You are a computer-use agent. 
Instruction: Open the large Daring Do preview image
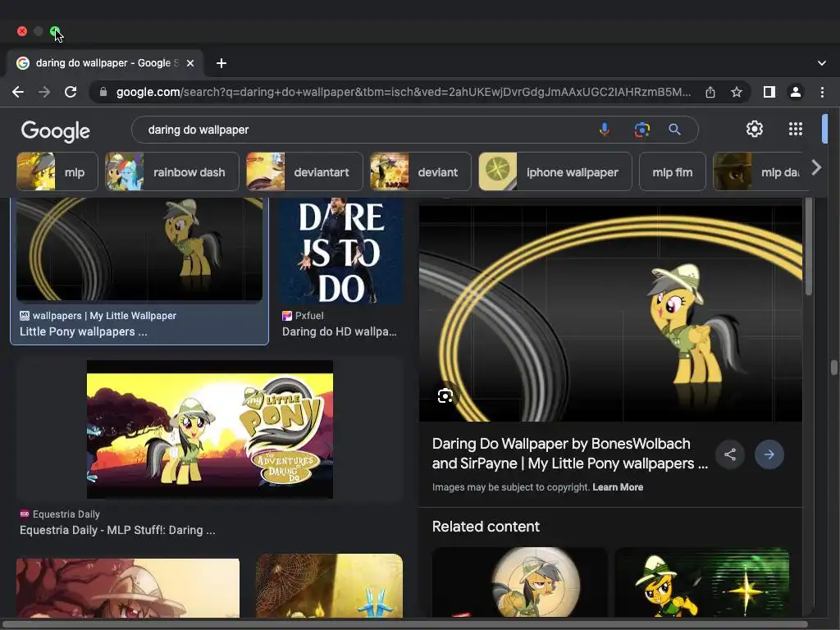[610, 314]
